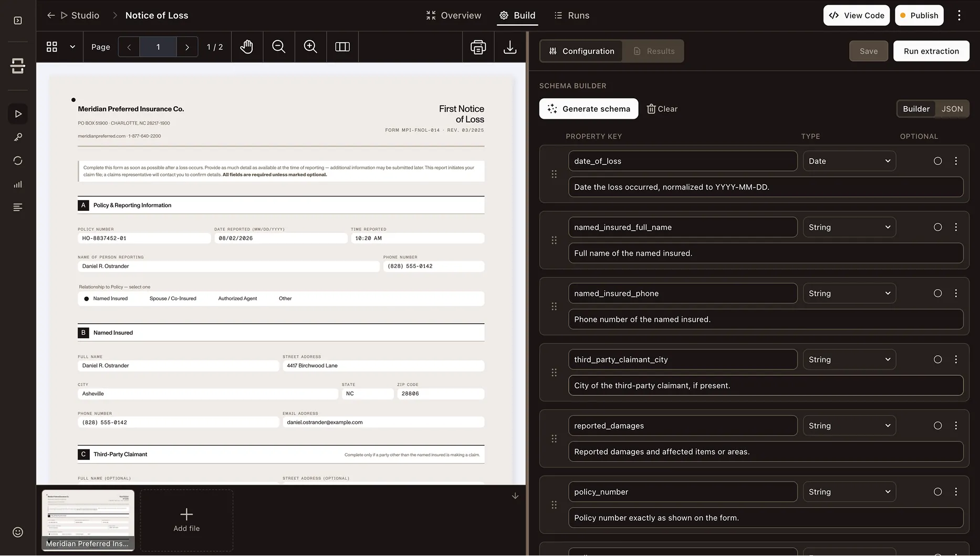The width and height of the screenshot is (980, 556).
Task: Toggle optional for reported_damages
Action: (937, 426)
